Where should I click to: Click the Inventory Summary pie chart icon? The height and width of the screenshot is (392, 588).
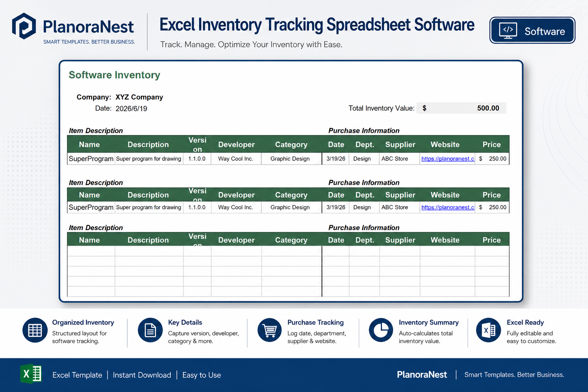(381, 330)
